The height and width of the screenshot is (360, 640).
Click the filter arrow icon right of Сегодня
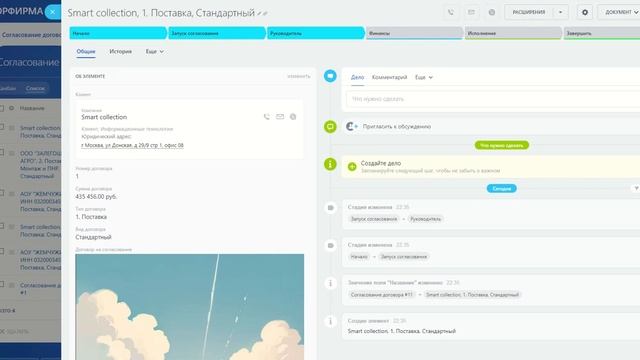point(636,188)
